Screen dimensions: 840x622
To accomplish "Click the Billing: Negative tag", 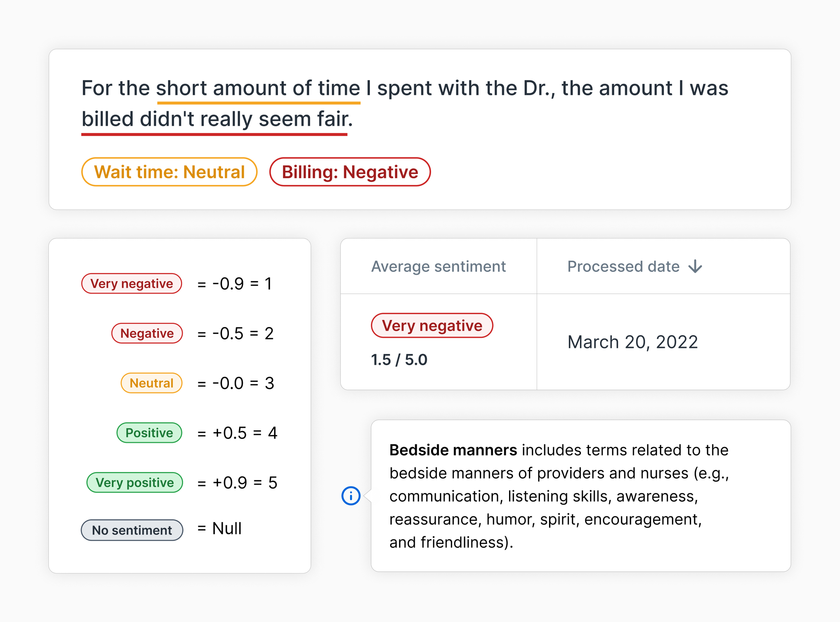I will (x=350, y=172).
